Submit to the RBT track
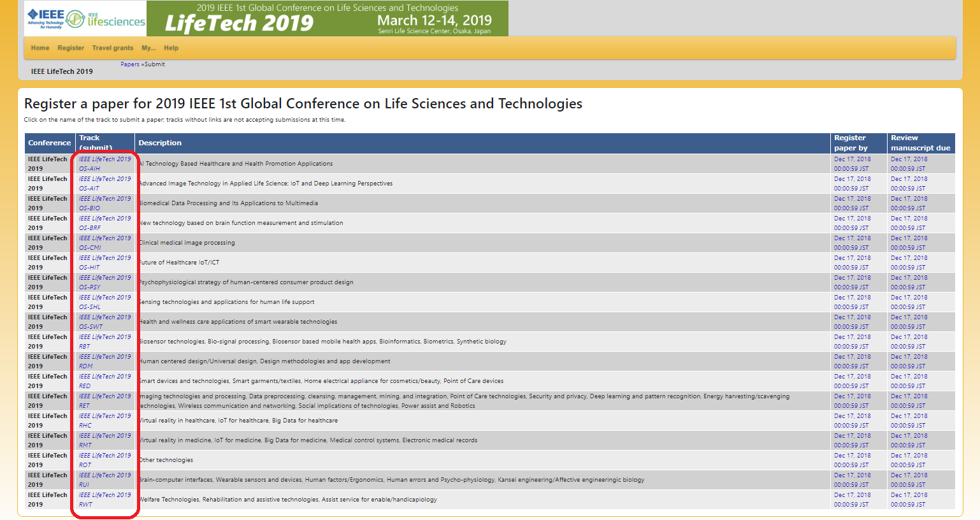The width and height of the screenshot is (980, 520). pyautogui.click(x=104, y=342)
